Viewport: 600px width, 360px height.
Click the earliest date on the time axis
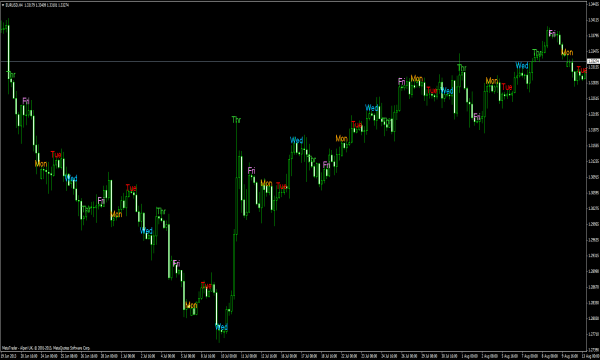(x=8, y=356)
